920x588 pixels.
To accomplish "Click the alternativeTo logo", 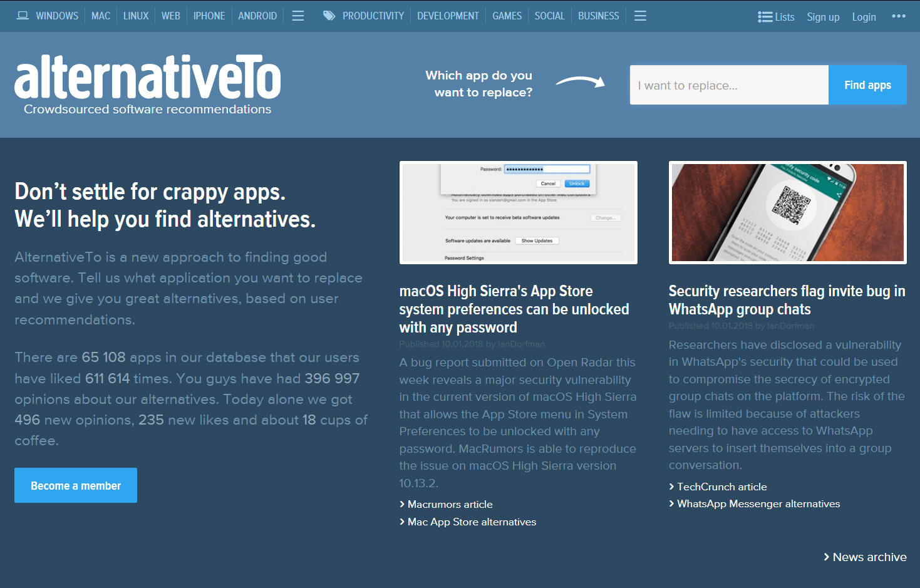I will point(148,77).
